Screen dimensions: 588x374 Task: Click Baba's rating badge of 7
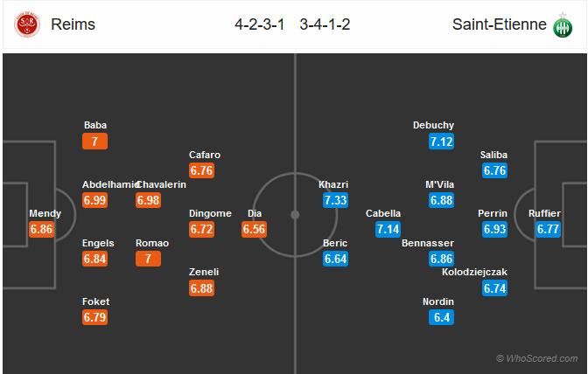(94, 142)
